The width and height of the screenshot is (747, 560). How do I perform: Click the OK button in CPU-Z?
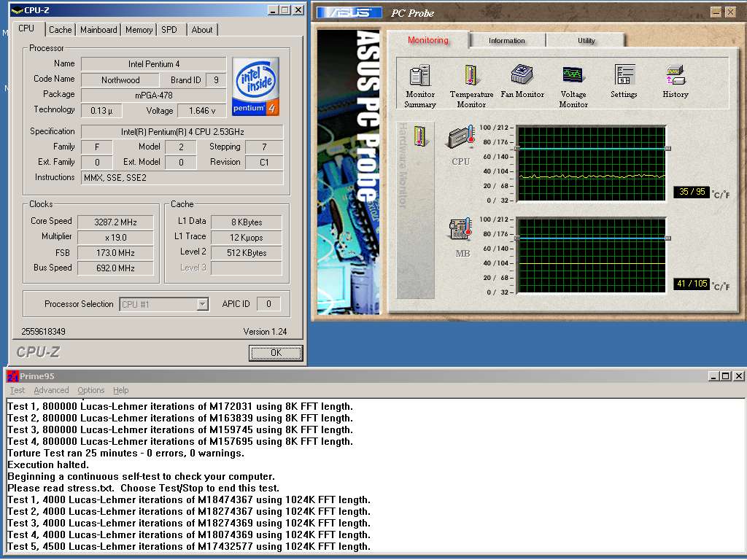point(276,353)
